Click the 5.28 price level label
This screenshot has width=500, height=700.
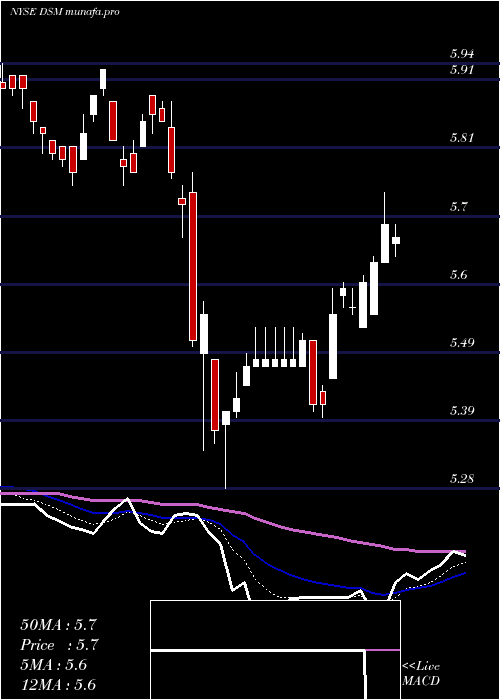(462, 479)
